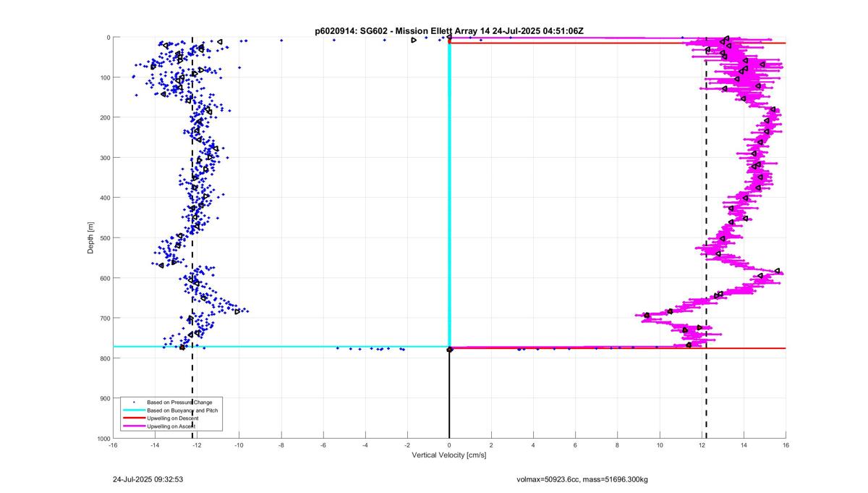The image size is (868, 493).
Task: Click the depth-axis tick label '800'
Action: tap(105, 359)
